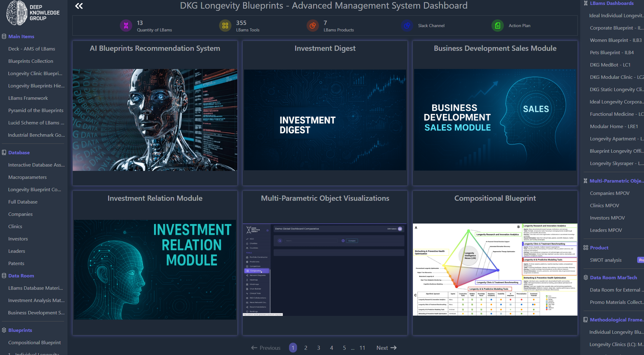Select Pyramid of the Blueprints item
644x355 pixels.
(36, 111)
